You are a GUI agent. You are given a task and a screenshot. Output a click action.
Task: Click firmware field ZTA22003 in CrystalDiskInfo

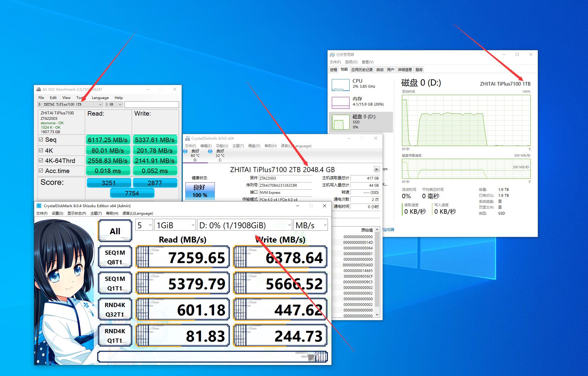click(x=285, y=178)
